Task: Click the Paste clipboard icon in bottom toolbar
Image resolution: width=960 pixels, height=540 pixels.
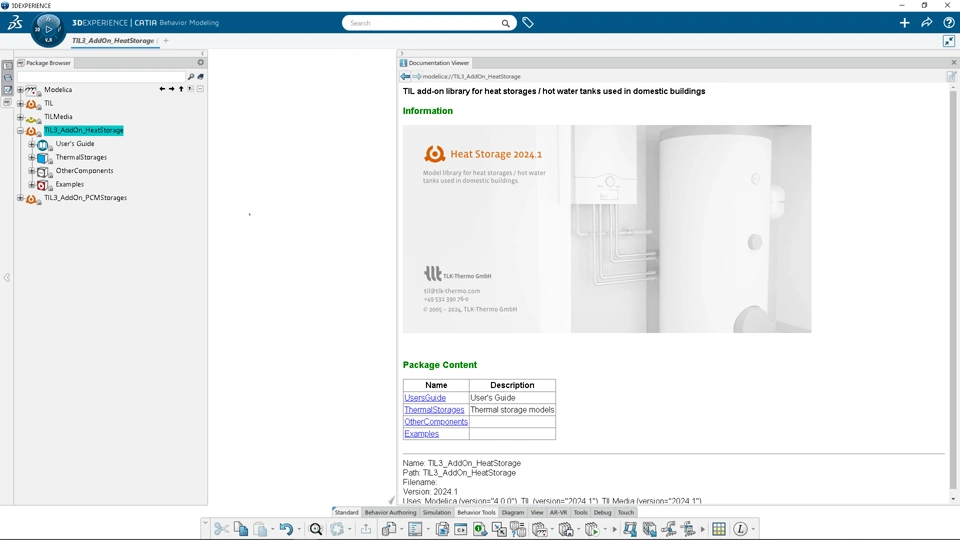Action: (x=260, y=529)
